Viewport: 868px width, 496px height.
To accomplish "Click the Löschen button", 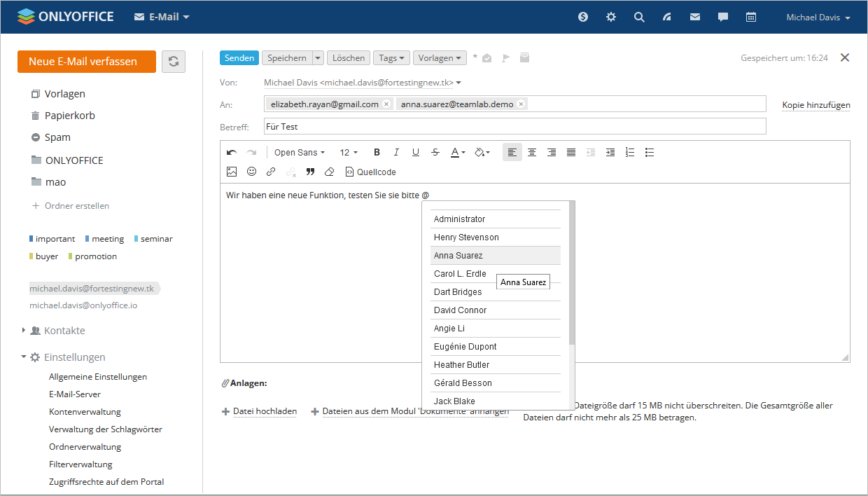I will point(349,58).
